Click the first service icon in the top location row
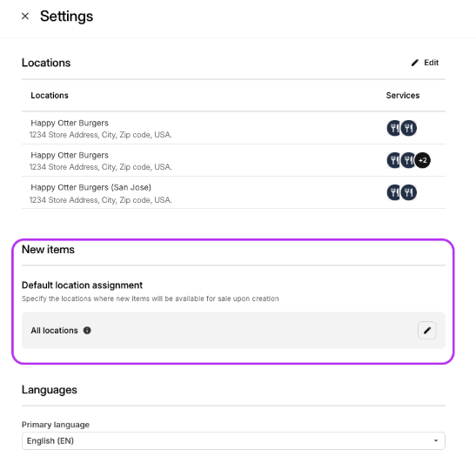476x470 pixels. (394, 128)
